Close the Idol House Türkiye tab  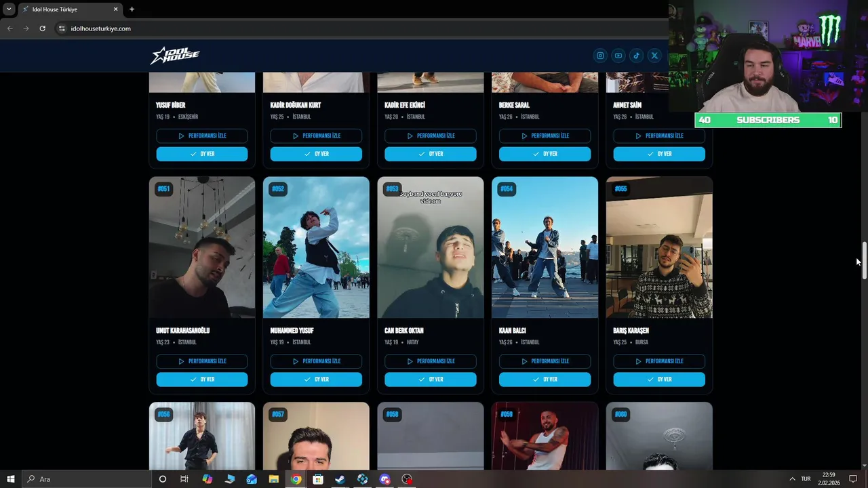pos(115,9)
